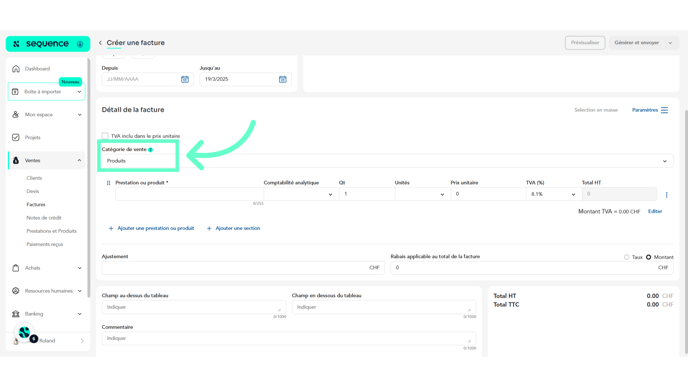Open Paiements reçus submenu item
688x387 pixels.
45,244
